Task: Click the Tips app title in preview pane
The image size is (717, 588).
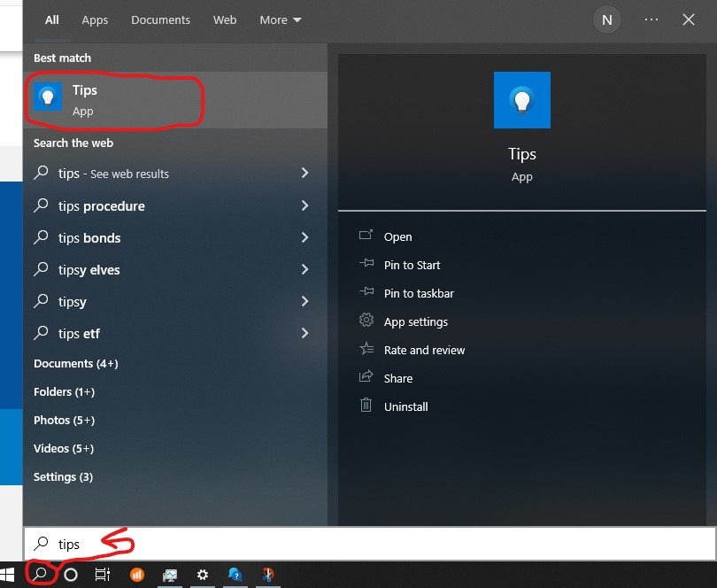Action: point(521,154)
